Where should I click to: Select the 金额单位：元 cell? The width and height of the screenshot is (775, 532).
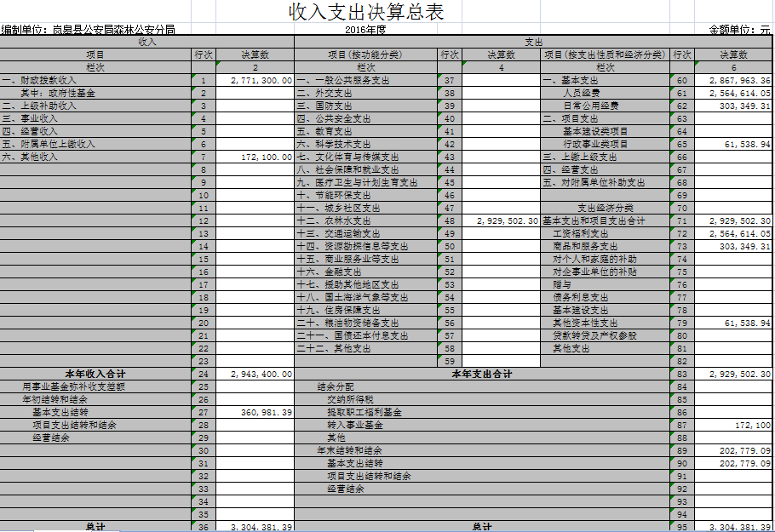739,30
